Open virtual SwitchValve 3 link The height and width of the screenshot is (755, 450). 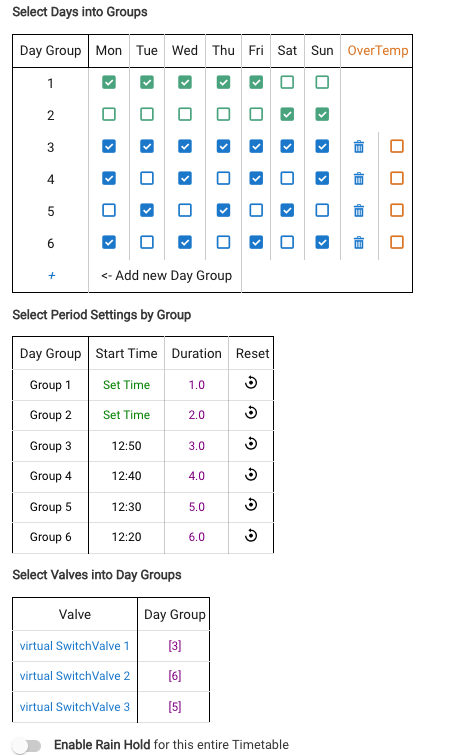coord(75,707)
